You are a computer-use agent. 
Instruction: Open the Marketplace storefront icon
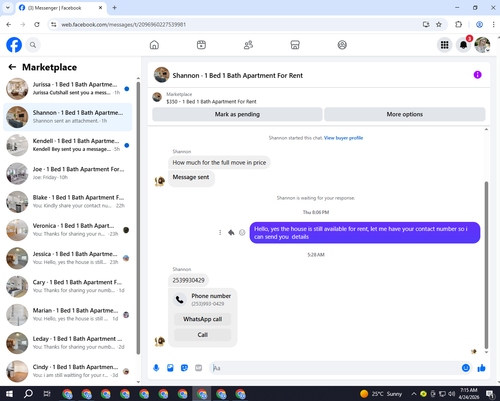(295, 45)
